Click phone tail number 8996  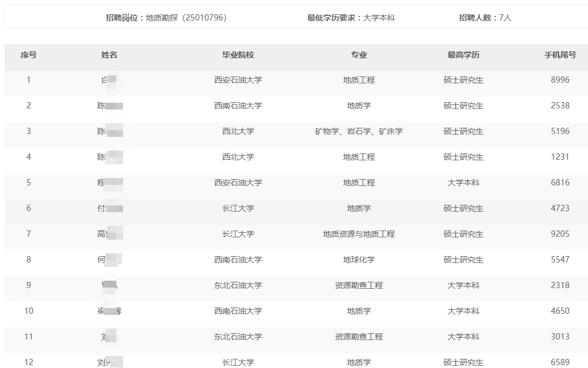click(x=560, y=80)
